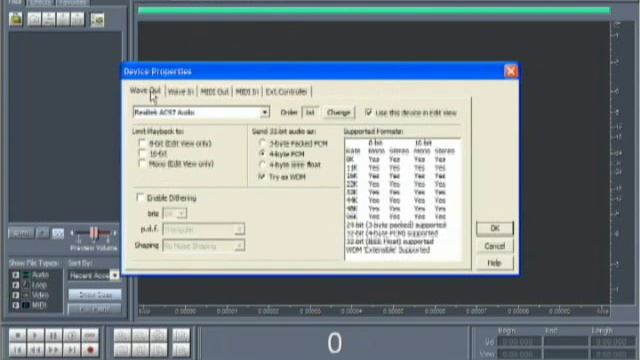Viewport: 640px width, 360px height.
Task: Open the dithering bits dropdown
Action: (182, 213)
